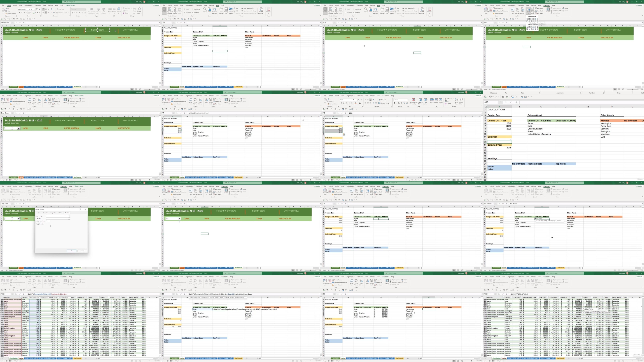Screen dimensions: 644x362
Task: Open Visual Basic in Form Controls window
Action: coord(486,10)
